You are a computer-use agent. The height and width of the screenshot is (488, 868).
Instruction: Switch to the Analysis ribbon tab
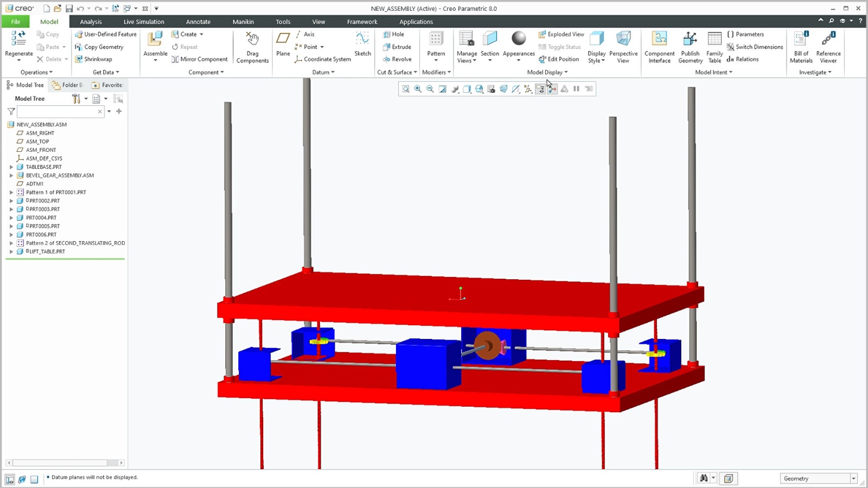(91, 22)
